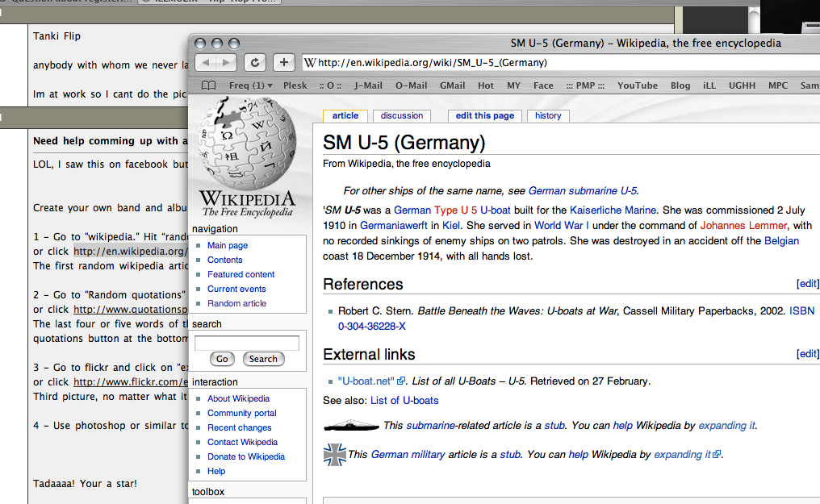Open the "U-boat.net" external link
Screen dimensions: 820x504
[x=366, y=381]
